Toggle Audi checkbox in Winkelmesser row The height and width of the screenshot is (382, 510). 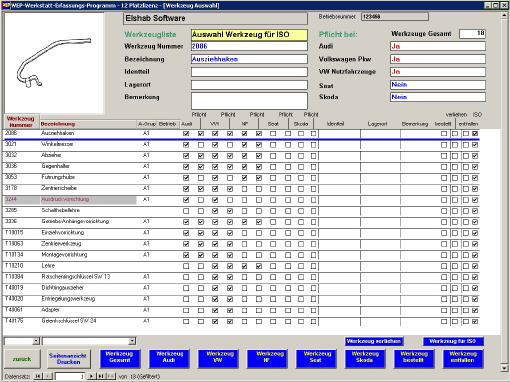(x=186, y=145)
